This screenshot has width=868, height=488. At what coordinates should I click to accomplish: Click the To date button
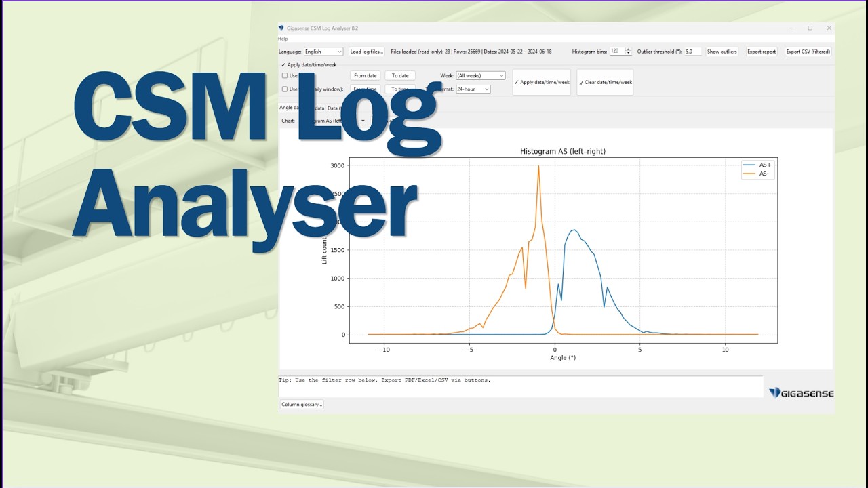400,76
